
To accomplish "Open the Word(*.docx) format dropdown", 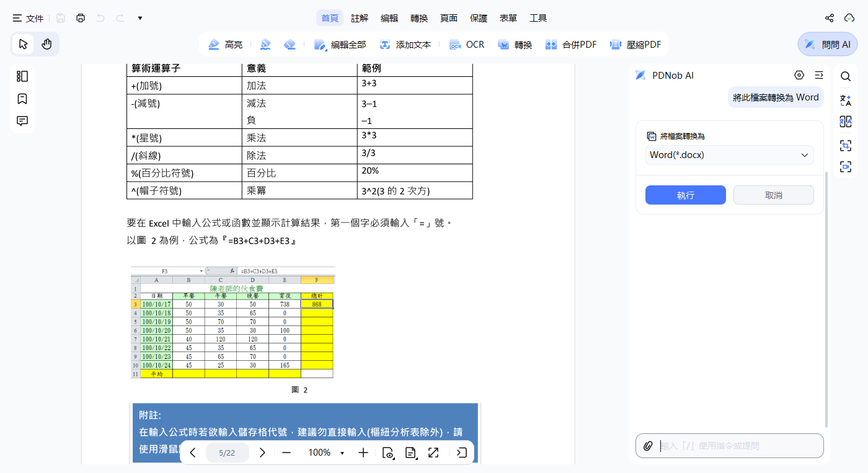I will (730, 155).
